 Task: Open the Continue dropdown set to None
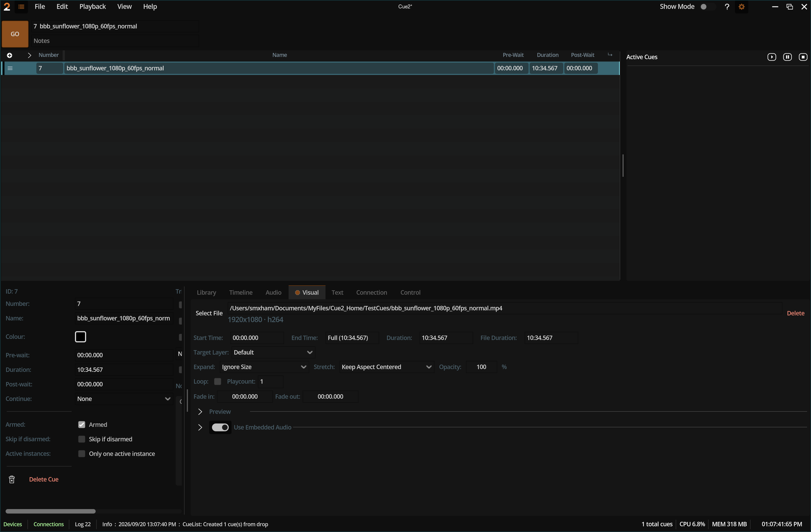click(x=124, y=399)
